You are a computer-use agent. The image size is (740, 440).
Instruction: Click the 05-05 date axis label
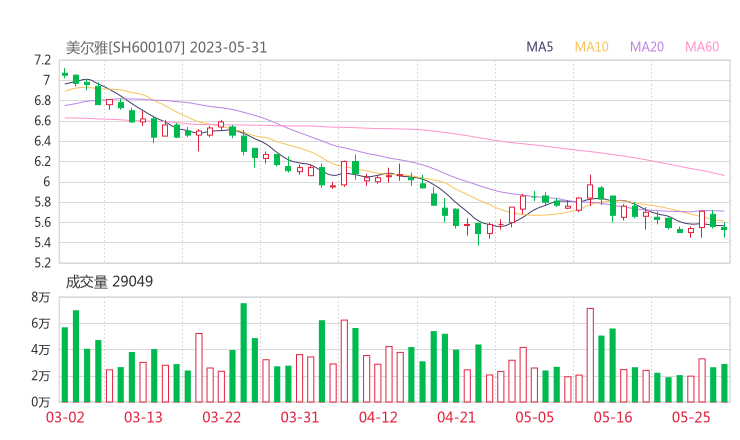tap(534, 417)
